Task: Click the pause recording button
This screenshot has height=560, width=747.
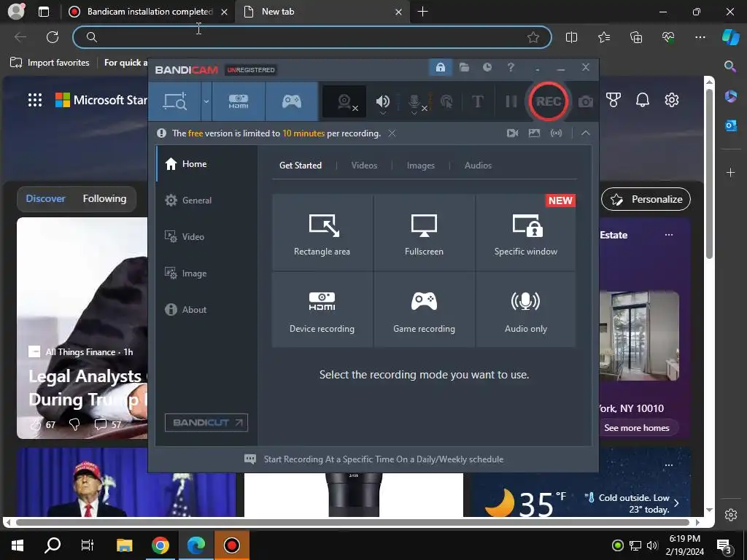Action: click(x=511, y=101)
